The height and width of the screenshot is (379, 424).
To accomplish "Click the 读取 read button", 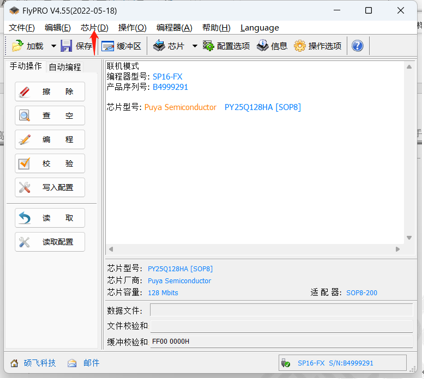I will [x=50, y=218].
